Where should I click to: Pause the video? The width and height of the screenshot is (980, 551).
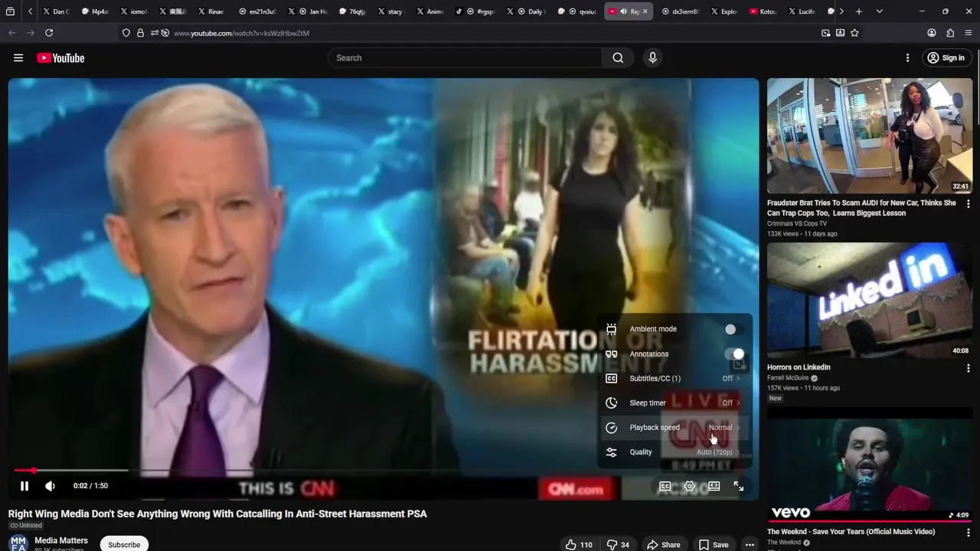pyautogui.click(x=24, y=486)
